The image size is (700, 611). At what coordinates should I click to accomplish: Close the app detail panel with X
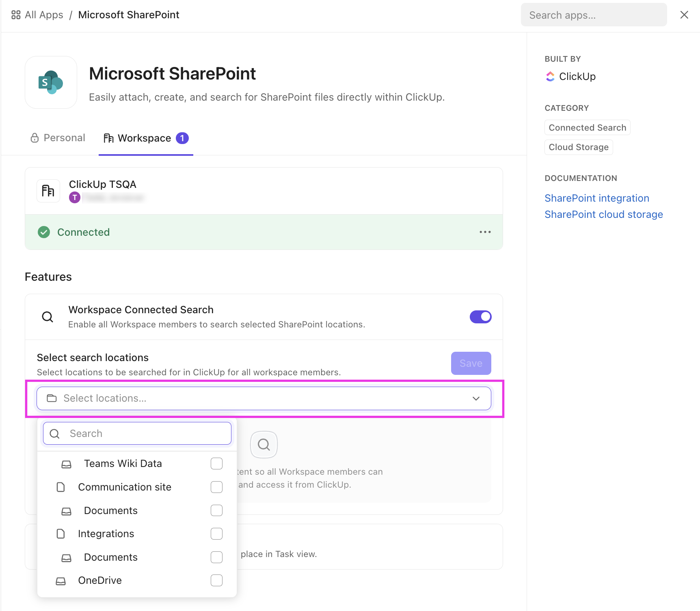(x=684, y=15)
